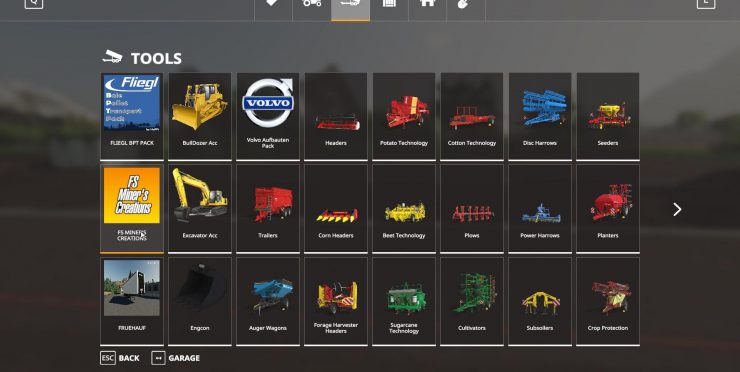Select the BullDozer Acc category tile
Screen dimensions: 740x372
coord(200,116)
